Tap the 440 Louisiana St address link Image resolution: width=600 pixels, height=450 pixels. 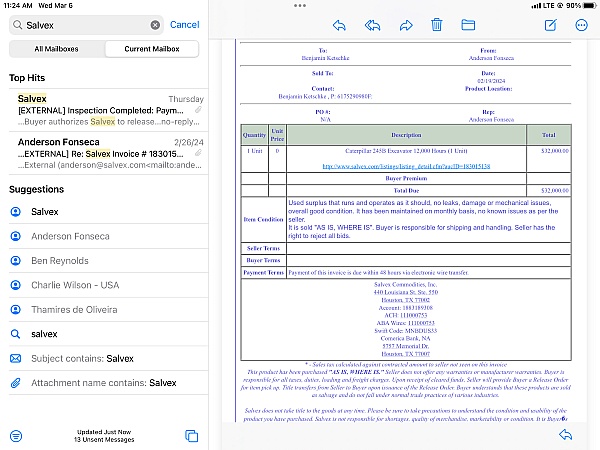click(406, 292)
